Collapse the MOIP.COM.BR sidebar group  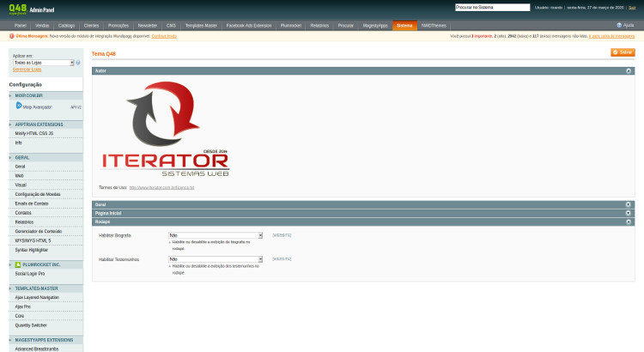point(46,95)
